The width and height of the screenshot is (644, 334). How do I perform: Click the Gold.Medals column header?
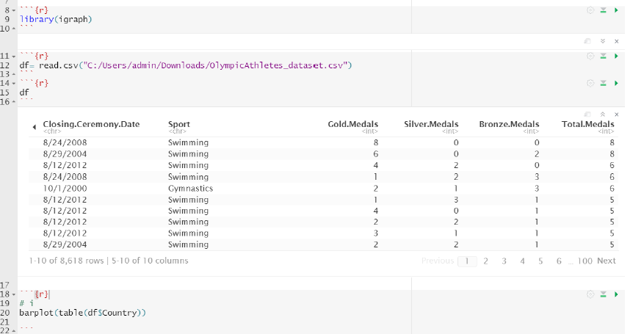352,124
